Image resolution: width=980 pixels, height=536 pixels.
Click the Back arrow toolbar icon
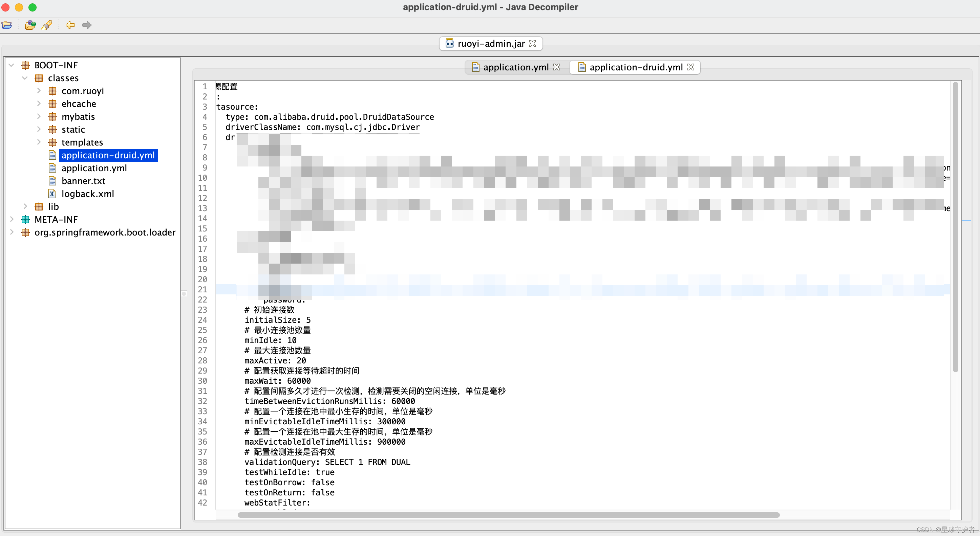(70, 25)
